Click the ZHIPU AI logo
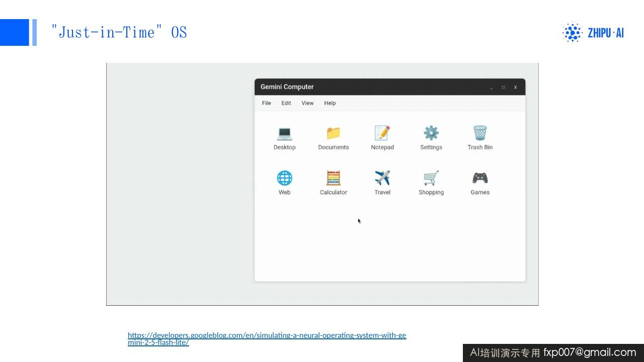This screenshot has height=362, width=644. pos(593,33)
